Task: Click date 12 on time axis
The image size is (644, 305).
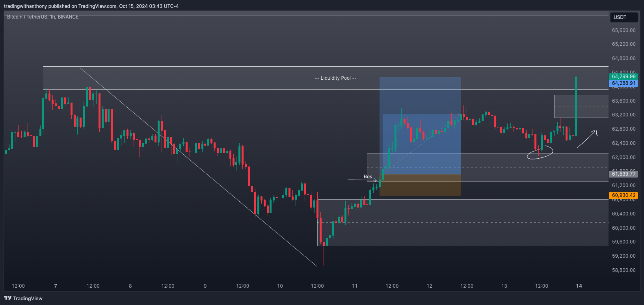Action: (x=430, y=286)
